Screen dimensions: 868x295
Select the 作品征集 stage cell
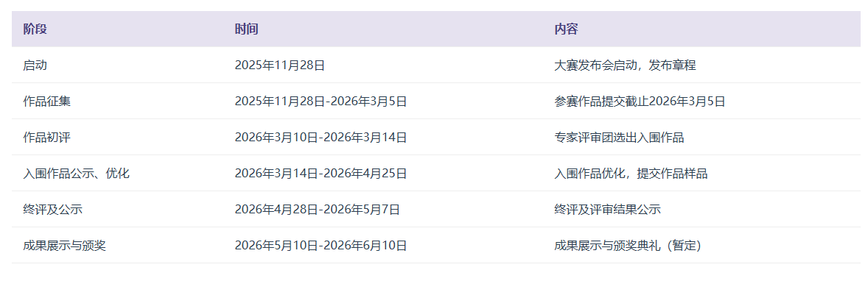click(46, 102)
